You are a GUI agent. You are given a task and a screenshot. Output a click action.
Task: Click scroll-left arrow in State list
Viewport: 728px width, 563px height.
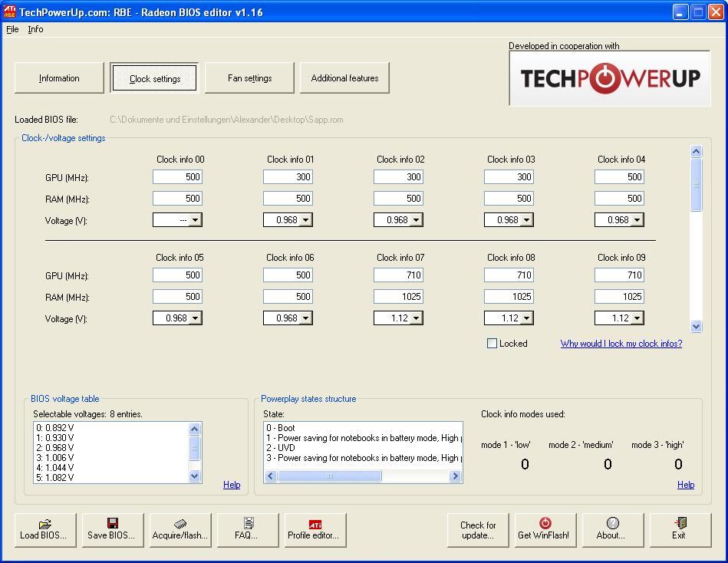(271, 476)
